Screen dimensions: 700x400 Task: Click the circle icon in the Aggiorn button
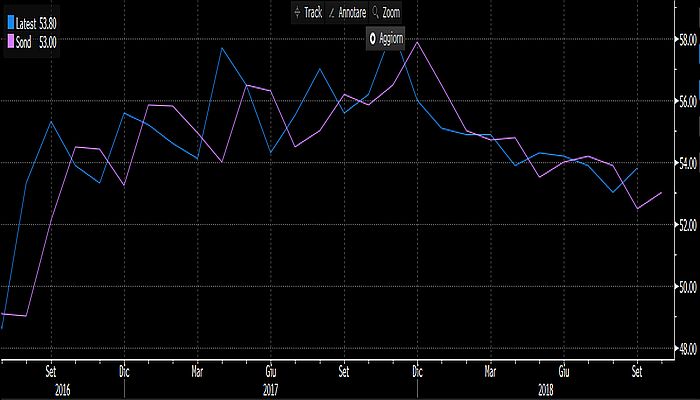[373, 37]
